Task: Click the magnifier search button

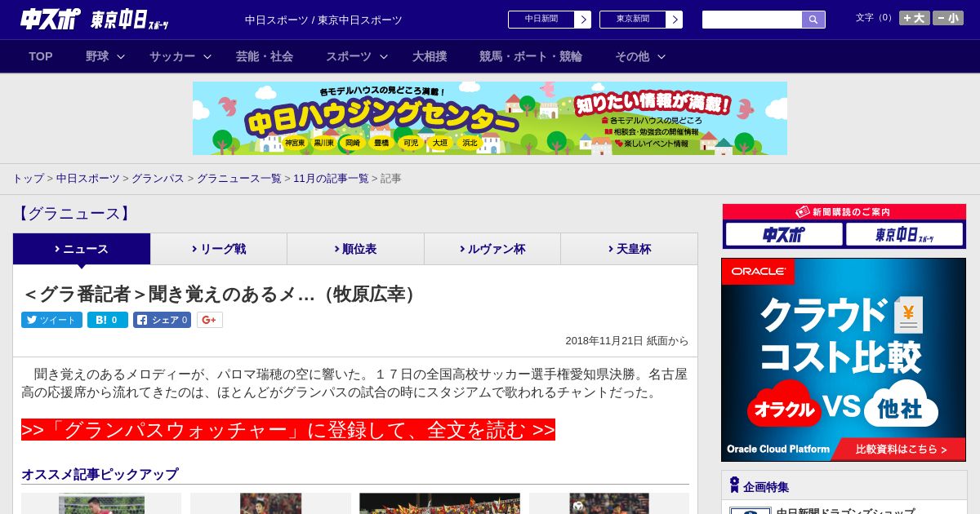Action: tap(813, 20)
